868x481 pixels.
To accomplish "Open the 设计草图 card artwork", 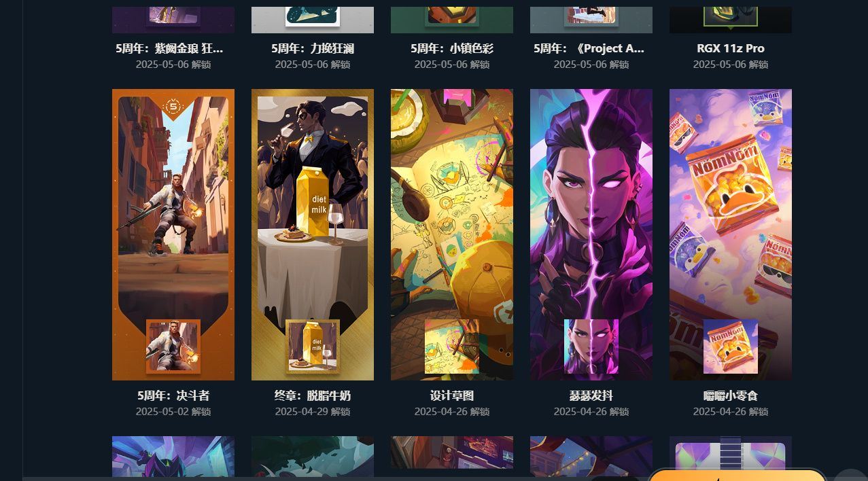I will [x=452, y=234].
